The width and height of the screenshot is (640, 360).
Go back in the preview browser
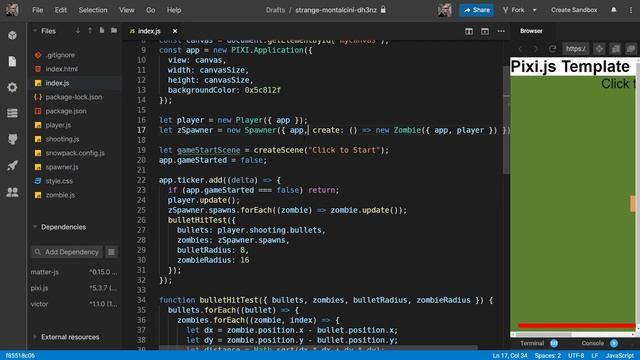click(x=520, y=49)
